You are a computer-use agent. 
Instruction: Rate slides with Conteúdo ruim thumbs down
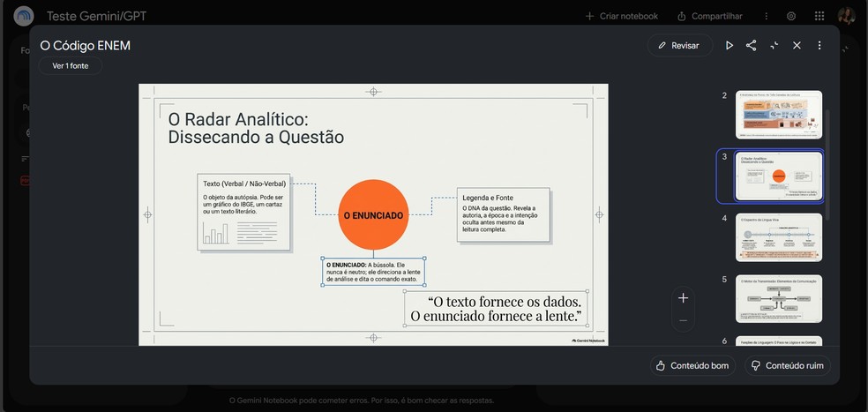tap(787, 365)
